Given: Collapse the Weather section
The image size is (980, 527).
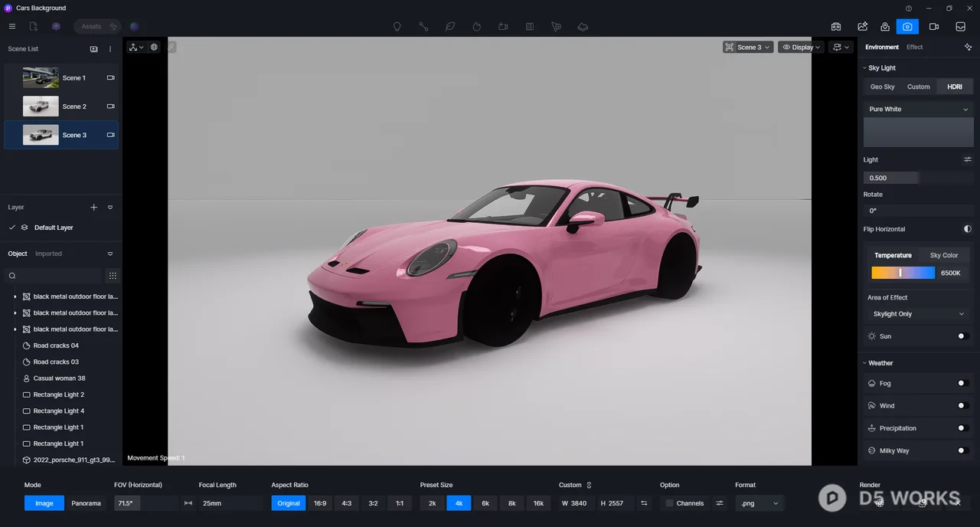Looking at the screenshot, I should click(864, 363).
